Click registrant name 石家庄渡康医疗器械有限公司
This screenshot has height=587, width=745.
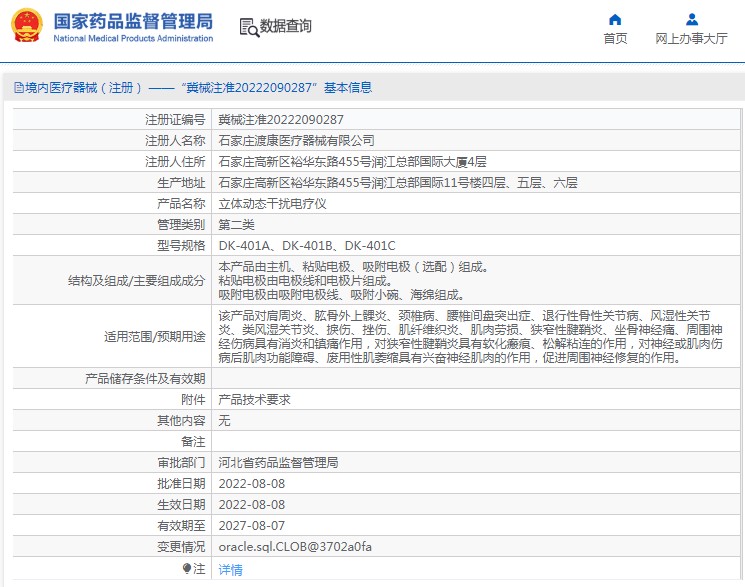(297, 140)
